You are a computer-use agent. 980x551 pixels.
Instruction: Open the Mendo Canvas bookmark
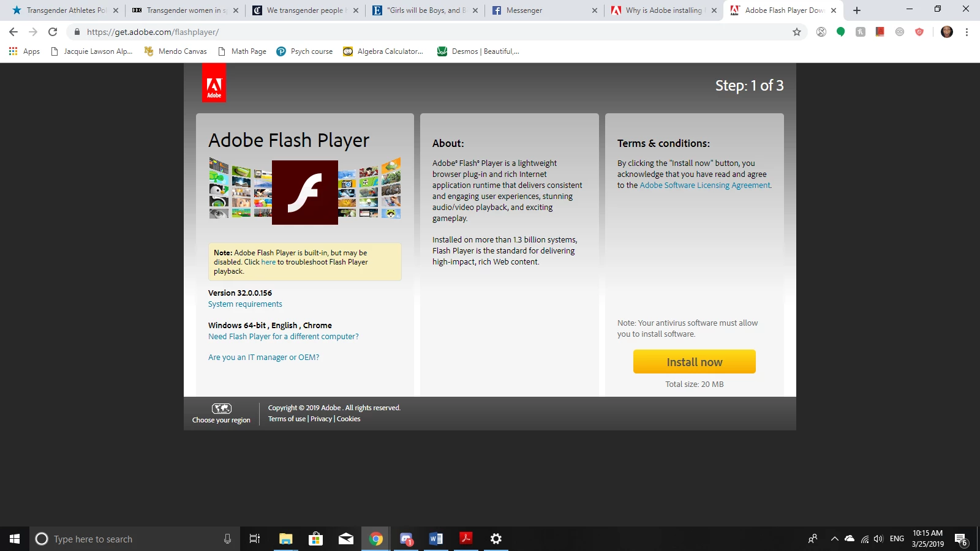[175, 51]
